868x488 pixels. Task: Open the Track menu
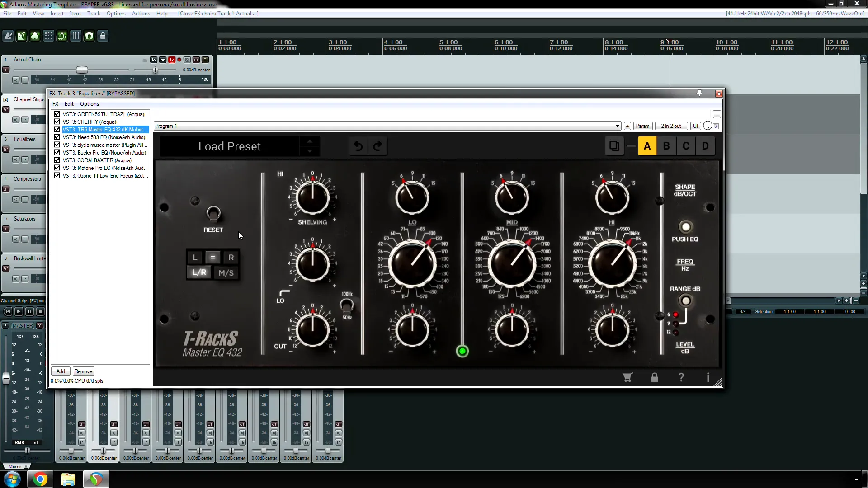94,14
